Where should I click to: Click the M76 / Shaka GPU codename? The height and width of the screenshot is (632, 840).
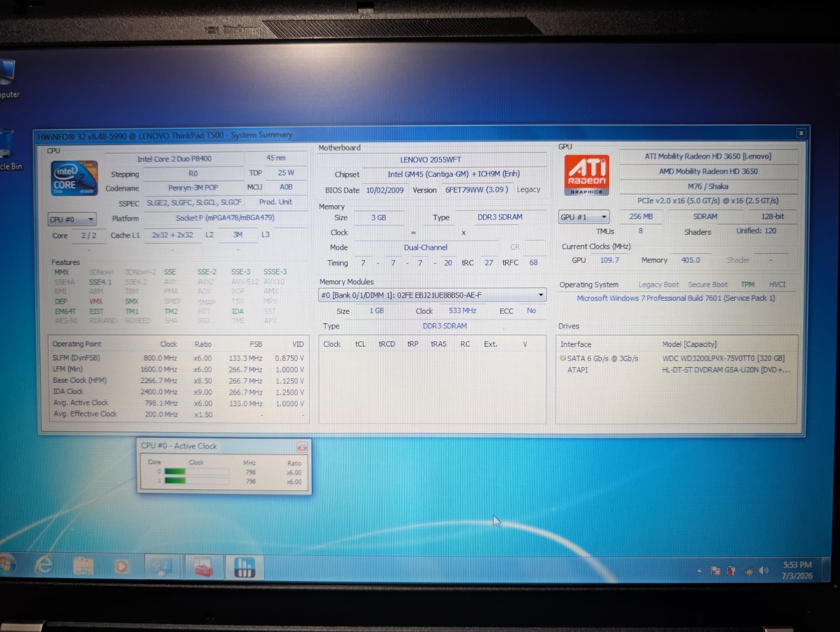point(708,186)
